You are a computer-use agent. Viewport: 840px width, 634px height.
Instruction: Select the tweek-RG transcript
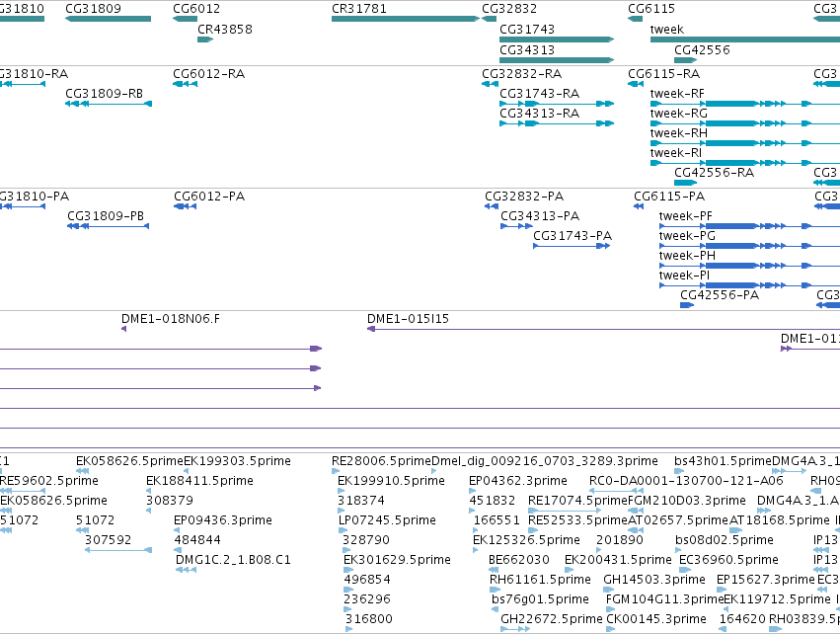(744, 123)
